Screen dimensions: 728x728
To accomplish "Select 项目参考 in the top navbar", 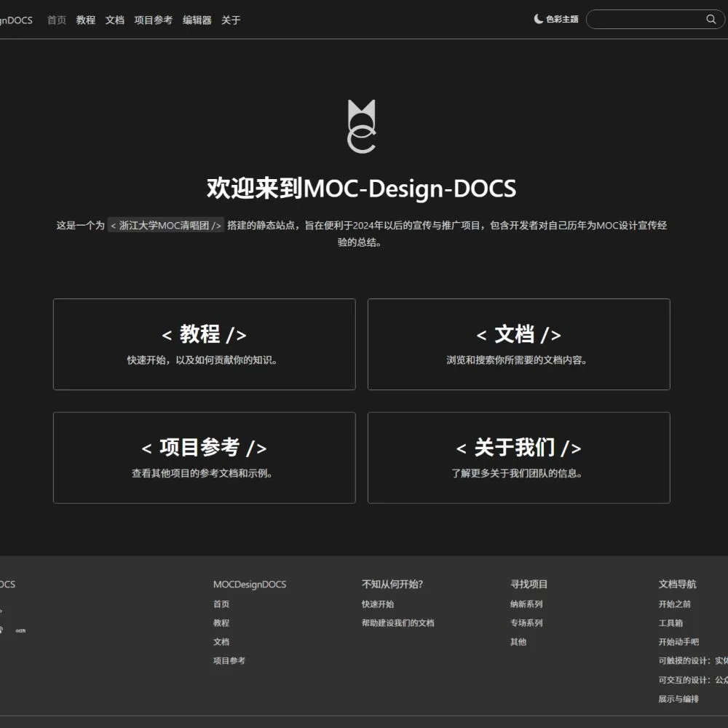I will [x=153, y=20].
